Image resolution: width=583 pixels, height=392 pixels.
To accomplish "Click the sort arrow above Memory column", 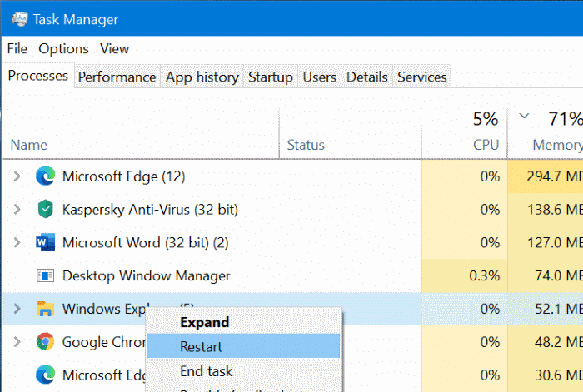I will click(x=524, y=116).
